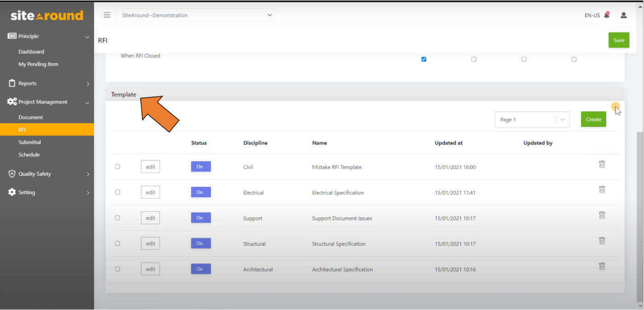Collapse the Principle section

[87, 36]
